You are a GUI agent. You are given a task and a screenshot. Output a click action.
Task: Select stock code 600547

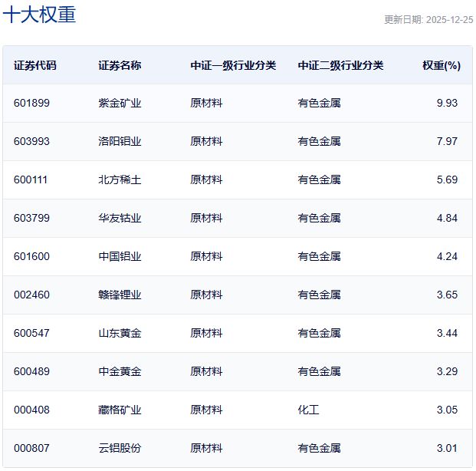coord(31,333)
